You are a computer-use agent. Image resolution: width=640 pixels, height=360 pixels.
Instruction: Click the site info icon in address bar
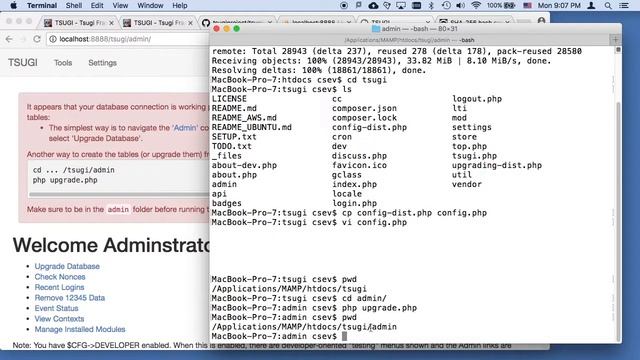click(x=53, y=39)
